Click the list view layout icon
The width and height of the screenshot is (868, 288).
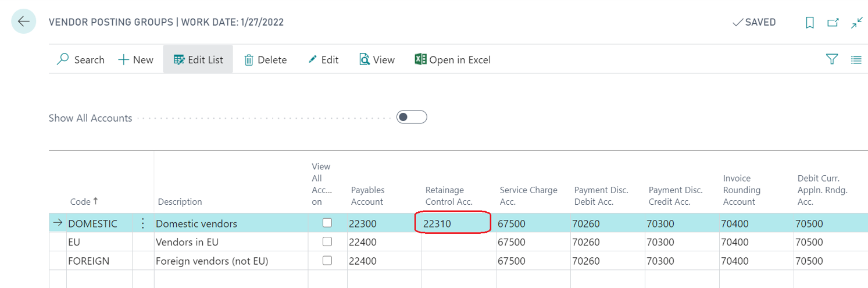click(x=856, y=59)
